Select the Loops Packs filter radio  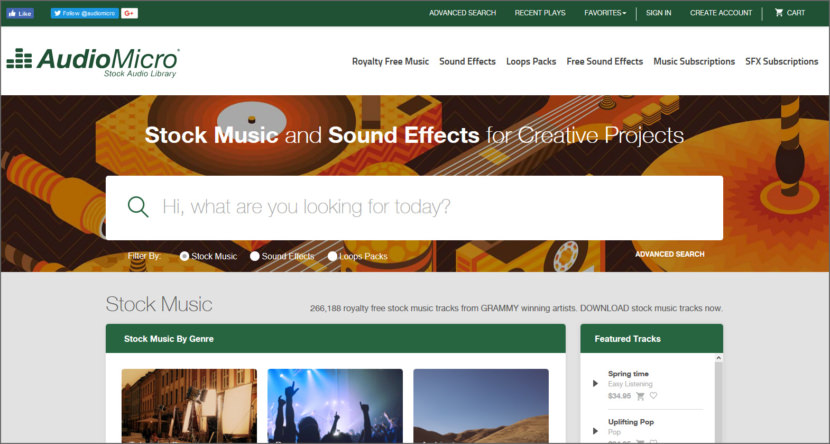pos(332,256)
